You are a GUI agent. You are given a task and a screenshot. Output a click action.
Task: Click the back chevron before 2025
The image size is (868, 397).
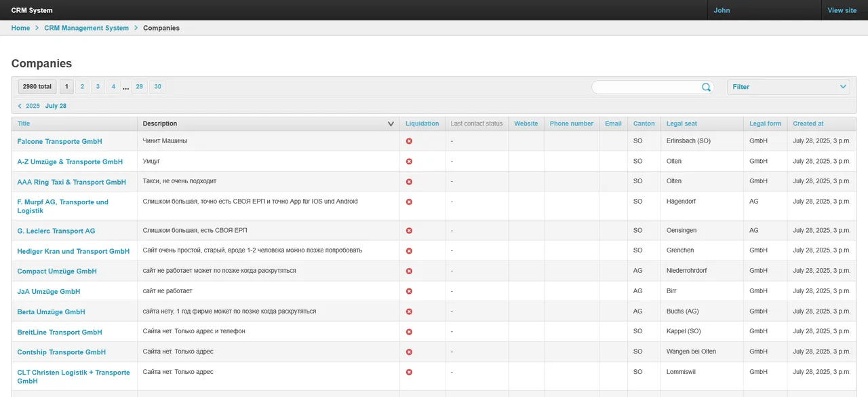click(x=20, y=106)
